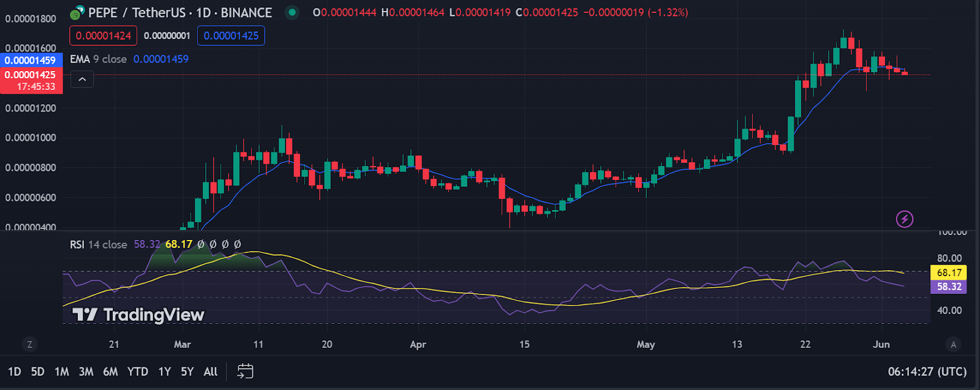Click the EMA 9 close indicator label

[x=98, y=59]
